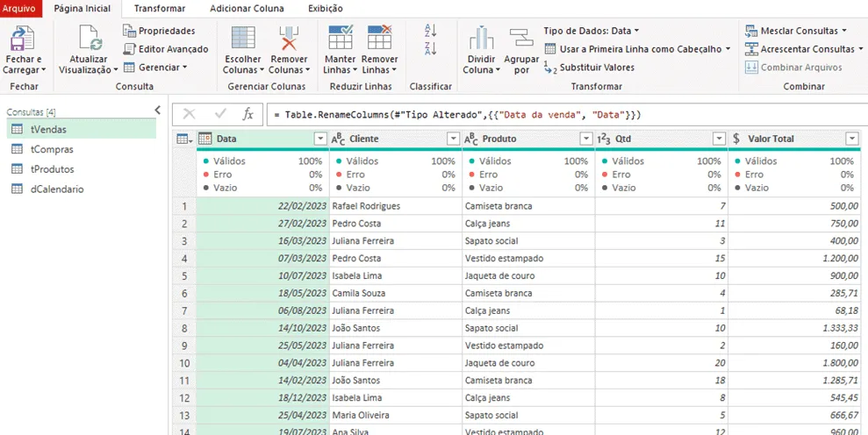Click the Atualizar Visualização icon
This screenshot has height=435, width=868.
click(90, 39)
